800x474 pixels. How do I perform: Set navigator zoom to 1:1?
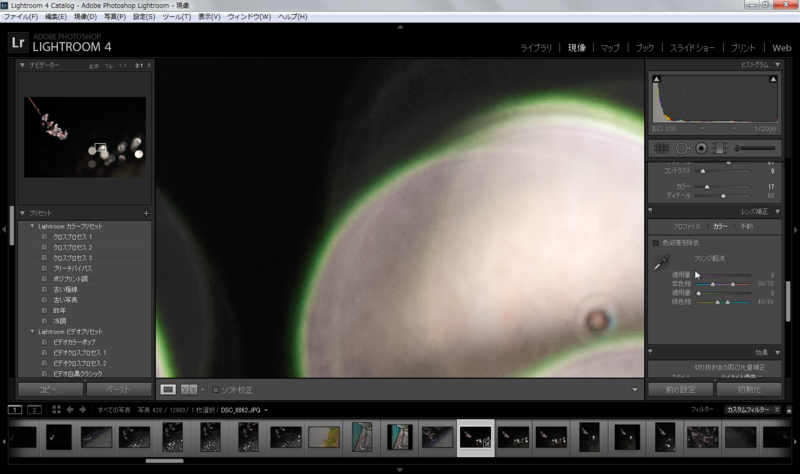pyautogui.click(x=123, y=66)
